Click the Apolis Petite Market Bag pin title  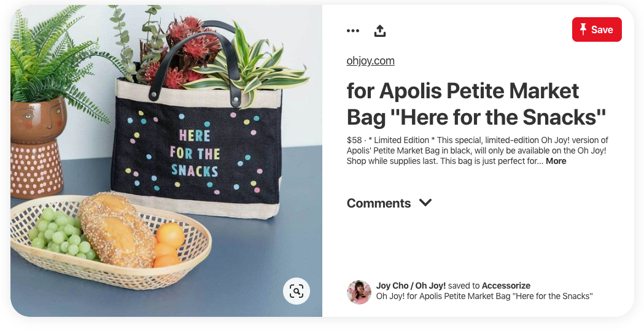pos(476,104)
